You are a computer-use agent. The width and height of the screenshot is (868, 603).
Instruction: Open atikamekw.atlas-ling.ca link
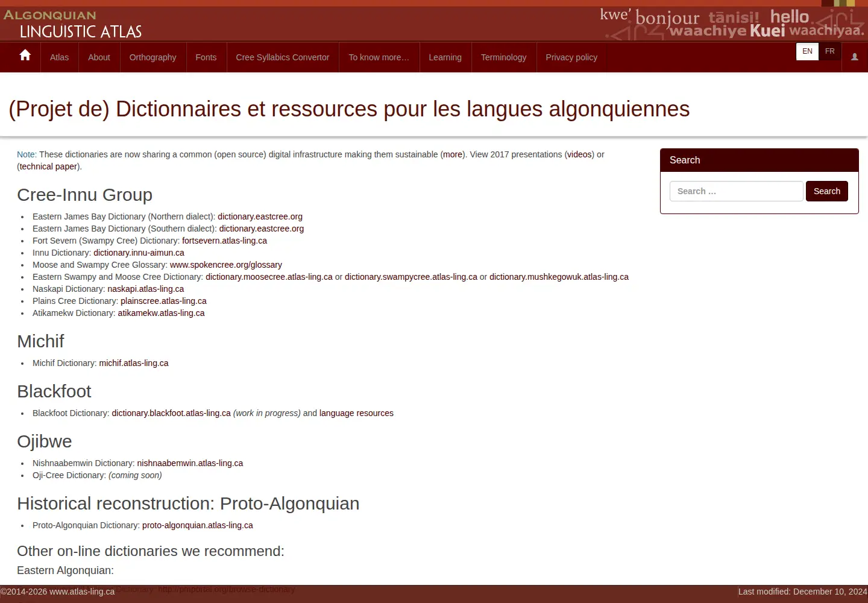tap(161, 313)
